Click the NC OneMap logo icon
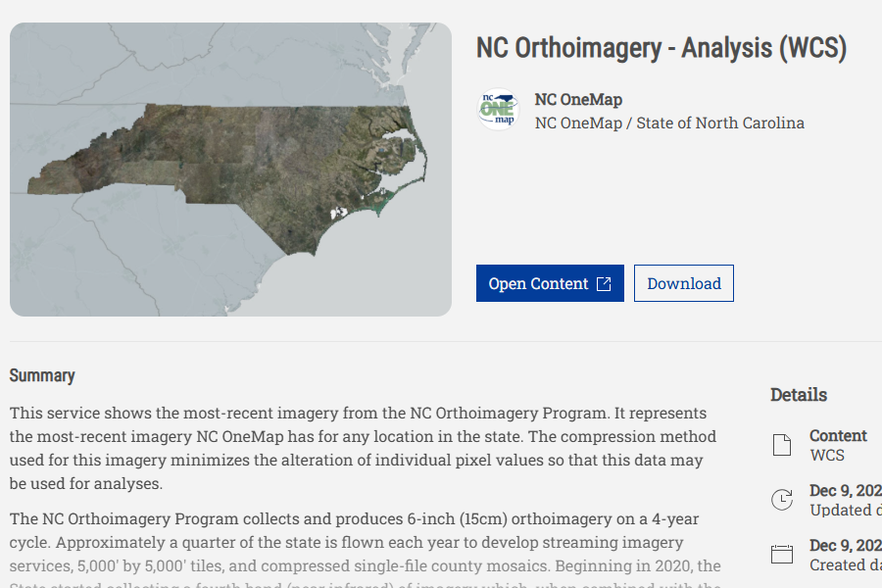The width and height of the screenshot is (882, 588). point(498,110)
